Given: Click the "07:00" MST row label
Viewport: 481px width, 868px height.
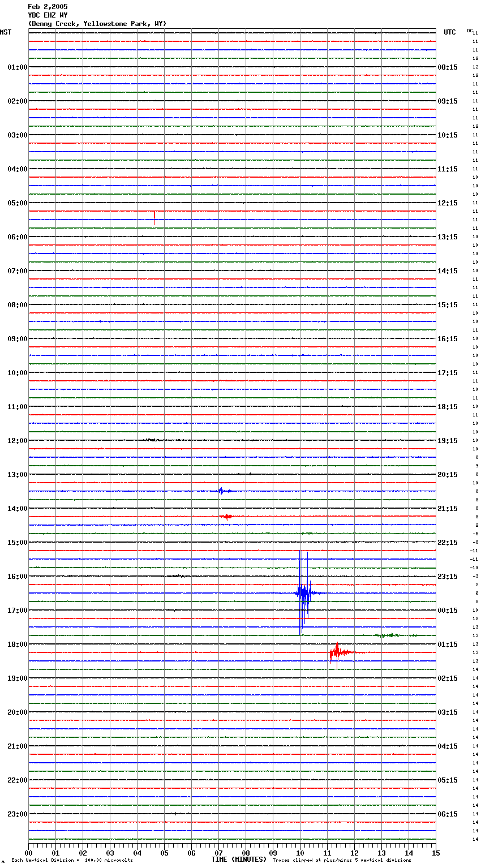Looking at the screenshot, I should 18,271.
